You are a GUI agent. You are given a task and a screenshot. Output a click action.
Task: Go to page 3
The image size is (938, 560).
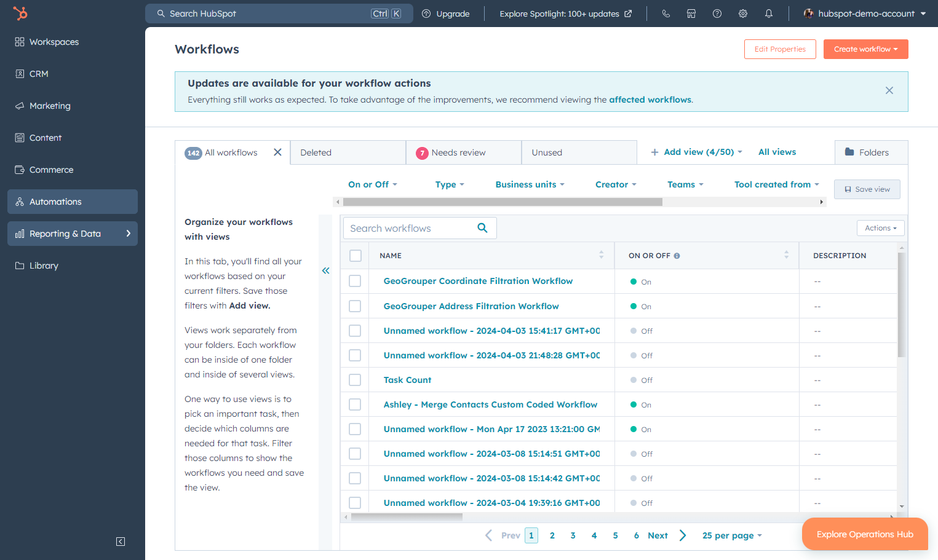573,535
